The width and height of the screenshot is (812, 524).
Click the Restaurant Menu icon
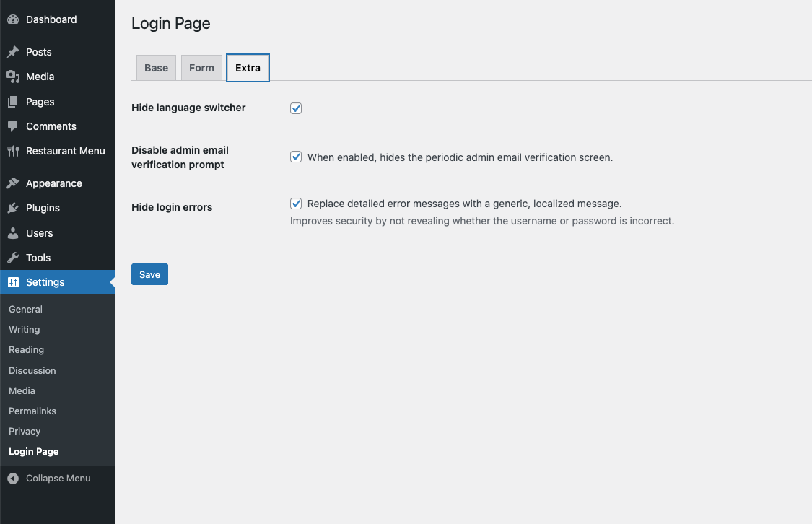(x=13, y=151)
